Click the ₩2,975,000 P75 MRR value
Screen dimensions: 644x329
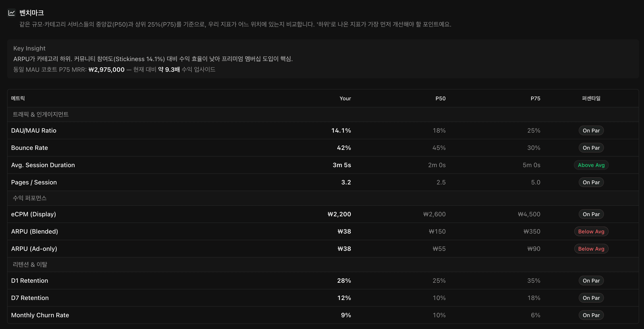point(106,70)
